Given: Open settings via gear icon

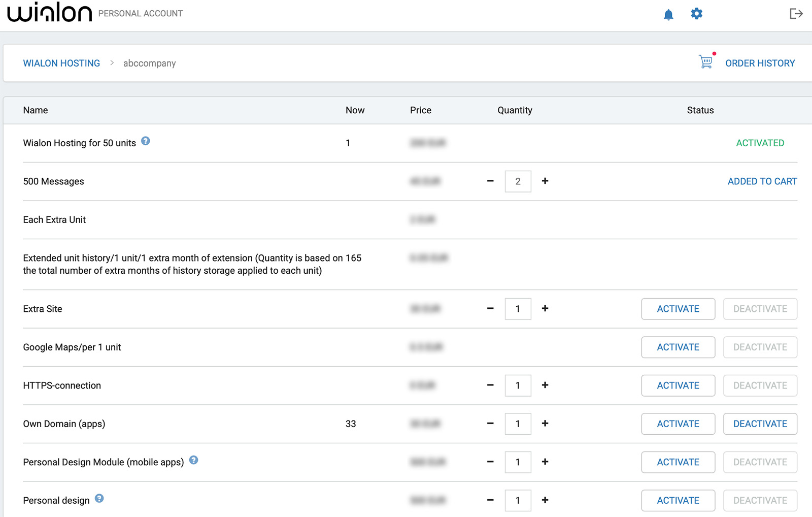Looking at the screenshot, I should [x=696, y=14].
